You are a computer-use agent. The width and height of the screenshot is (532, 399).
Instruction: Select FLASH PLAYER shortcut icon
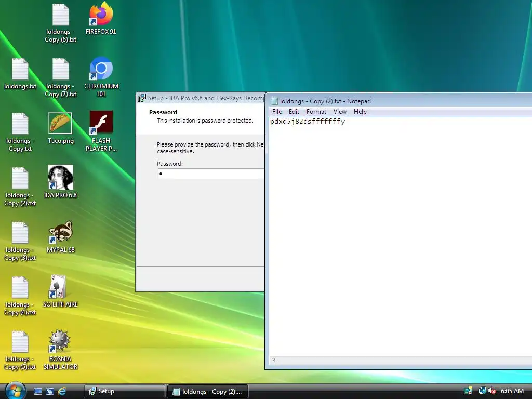101,131
